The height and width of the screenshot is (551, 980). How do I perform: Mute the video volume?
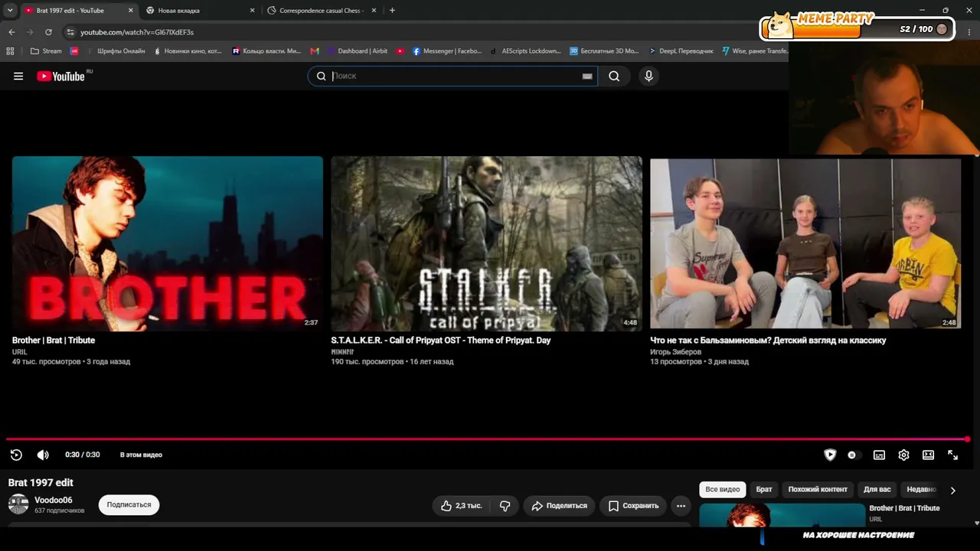tap(43, 455)
